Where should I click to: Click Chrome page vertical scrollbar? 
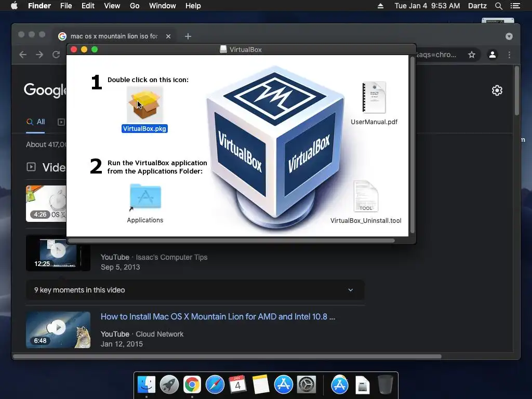(517, 91)
